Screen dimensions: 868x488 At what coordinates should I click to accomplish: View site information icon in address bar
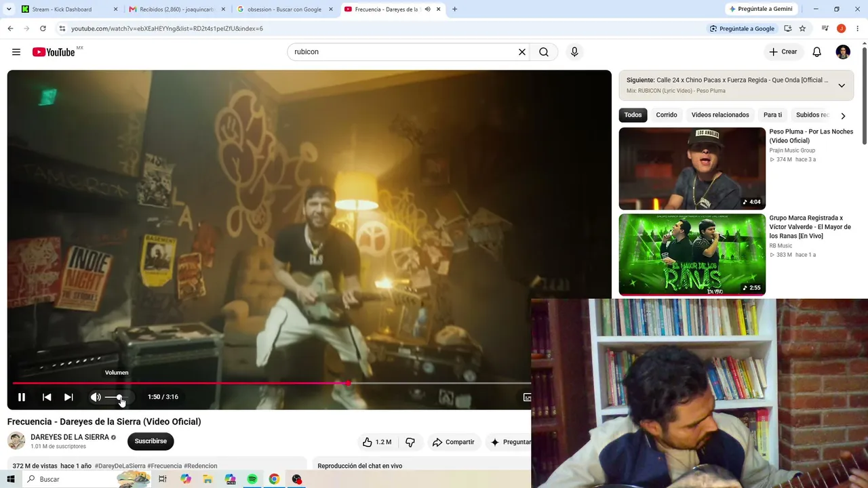click(62, 28)
